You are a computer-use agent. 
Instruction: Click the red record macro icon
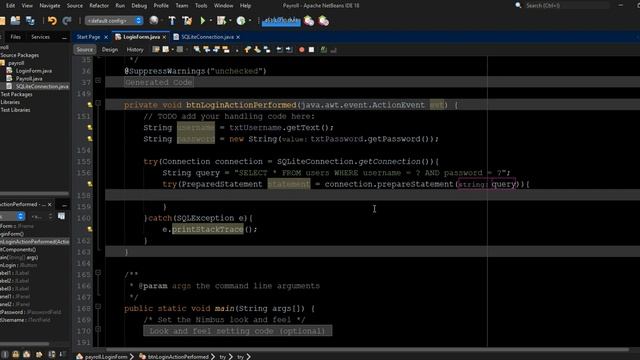pos(302,49)
